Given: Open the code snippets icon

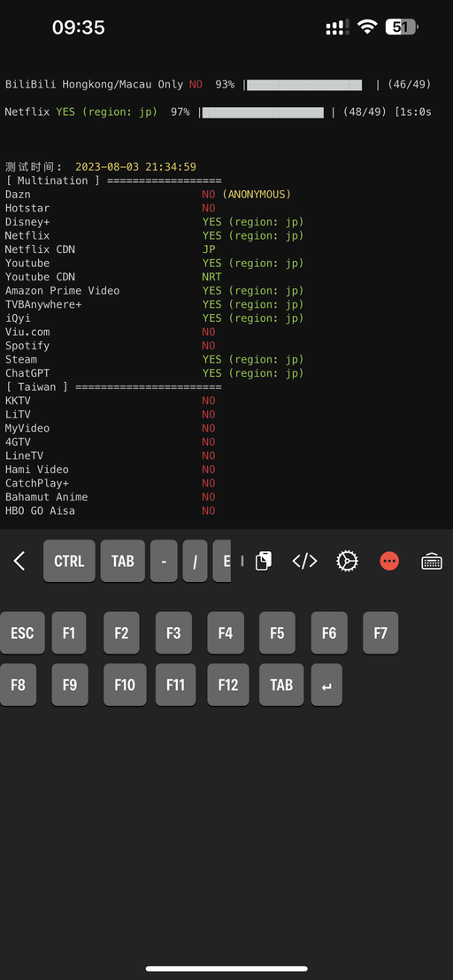Looking at the screenshot, I should tap(305, 561).
